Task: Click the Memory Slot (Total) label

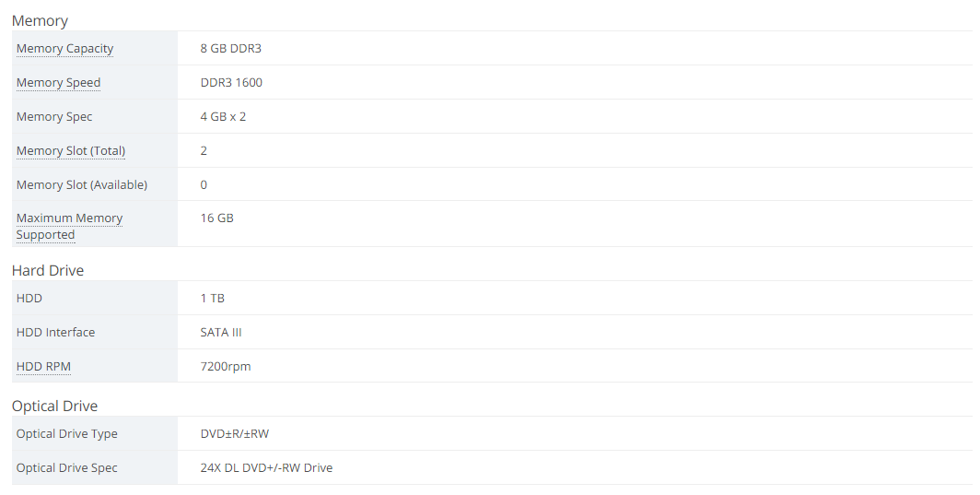Action: [x=71, y=151]
